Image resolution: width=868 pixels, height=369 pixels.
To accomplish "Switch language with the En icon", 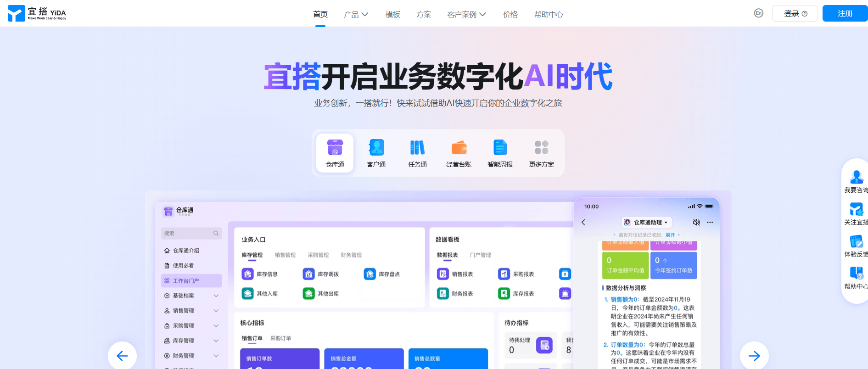I will pos(759,13).
